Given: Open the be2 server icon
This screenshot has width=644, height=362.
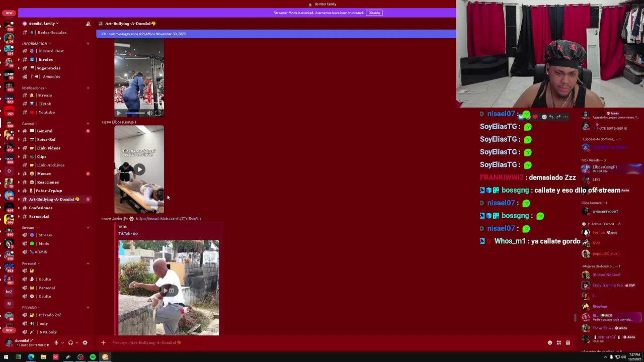Looking at the screenshot, I should pyautogui.click(x=9, y=292).
